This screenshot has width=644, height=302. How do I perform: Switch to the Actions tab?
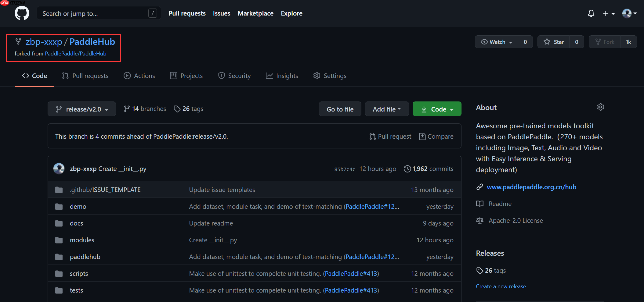139,76
